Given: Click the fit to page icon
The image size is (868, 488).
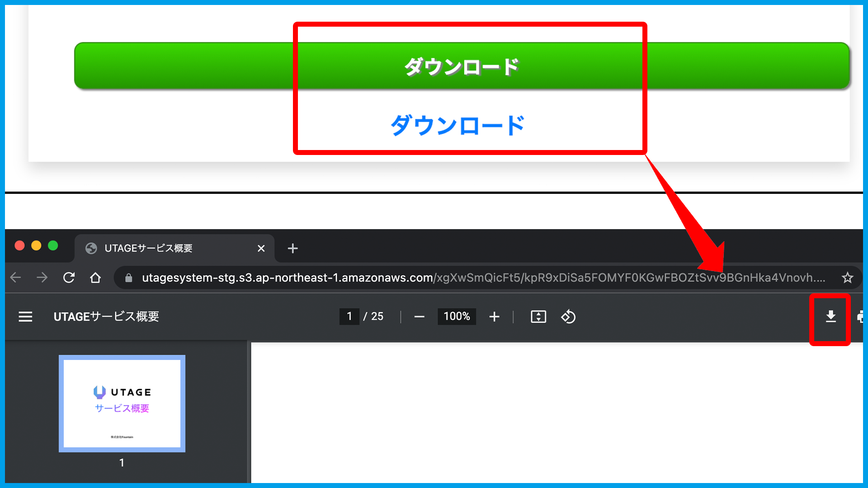Looking at the screenshot, I should tap(538, 317).
